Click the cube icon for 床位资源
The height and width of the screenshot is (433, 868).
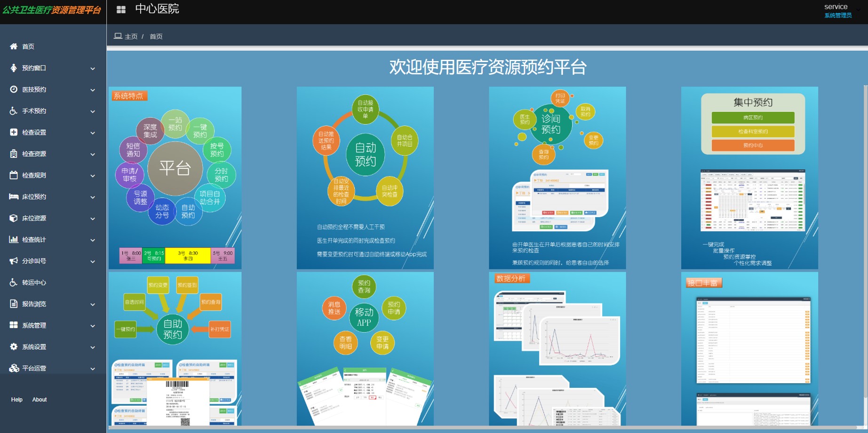tap(14, 218)
